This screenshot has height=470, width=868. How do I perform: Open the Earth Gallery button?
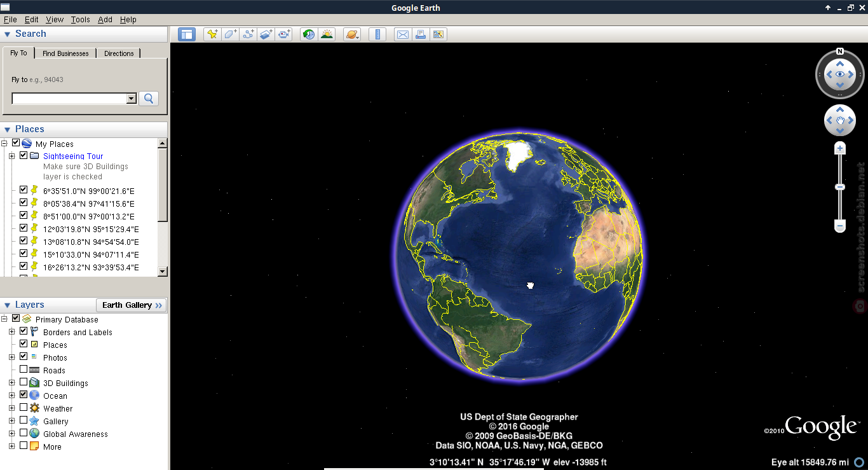132,305
